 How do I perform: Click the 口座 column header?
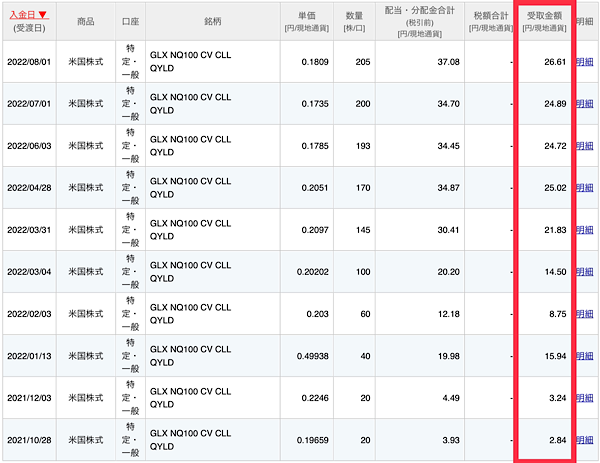pyautogui.click(x=130, y=21)
